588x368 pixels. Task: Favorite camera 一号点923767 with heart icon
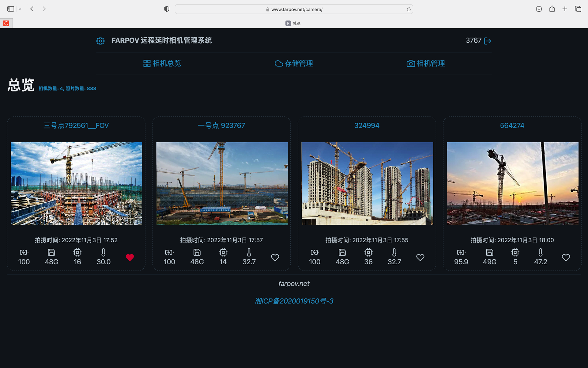(x=275, y=258)
